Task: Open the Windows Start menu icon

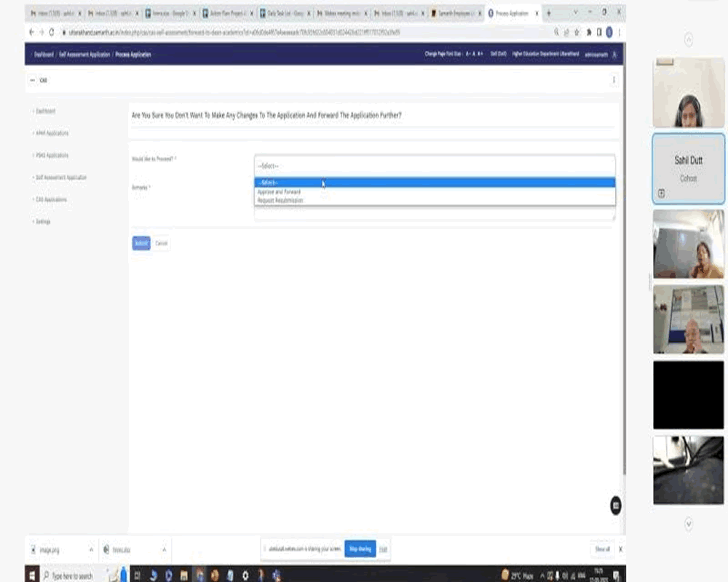Action: click(x=33, y=575)
